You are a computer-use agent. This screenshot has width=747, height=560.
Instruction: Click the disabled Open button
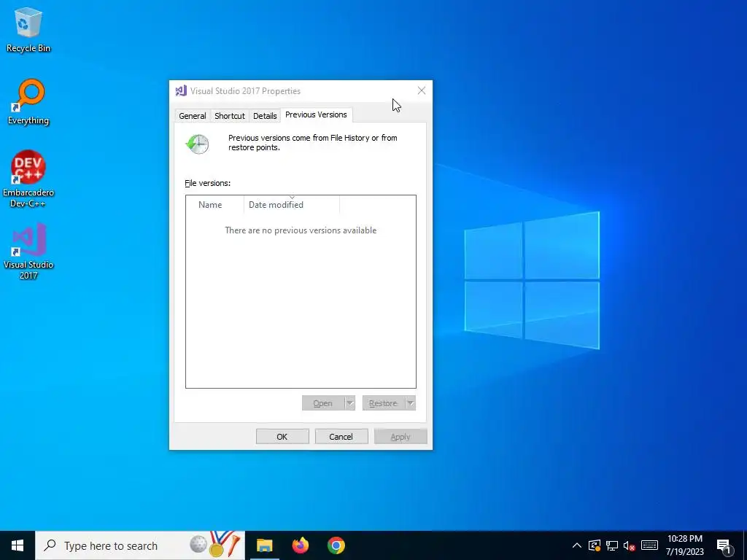(x=323, y=403)
